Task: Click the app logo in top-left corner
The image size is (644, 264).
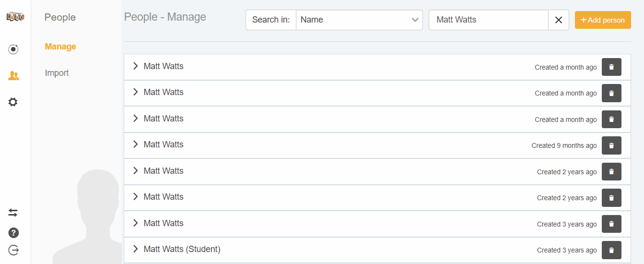Action: tap(15, 17)
